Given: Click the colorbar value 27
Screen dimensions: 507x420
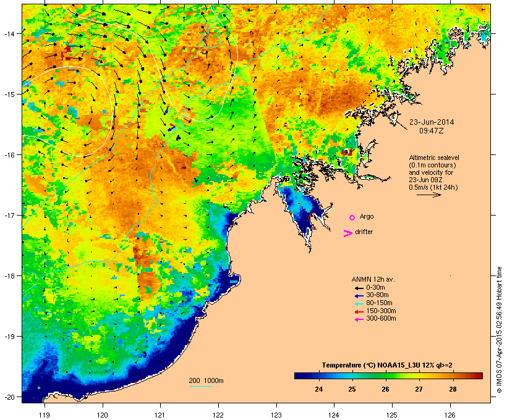Looking at the screenshot, I should [419, 389].
